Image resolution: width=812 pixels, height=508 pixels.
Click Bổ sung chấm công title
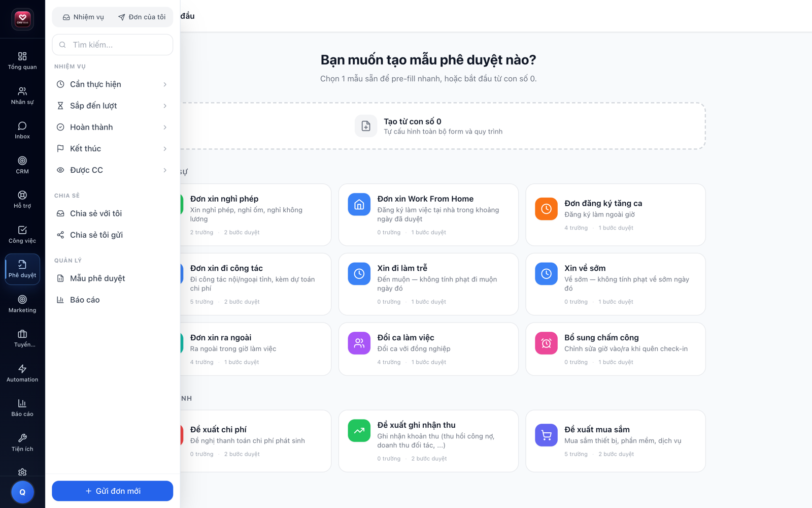601,337
